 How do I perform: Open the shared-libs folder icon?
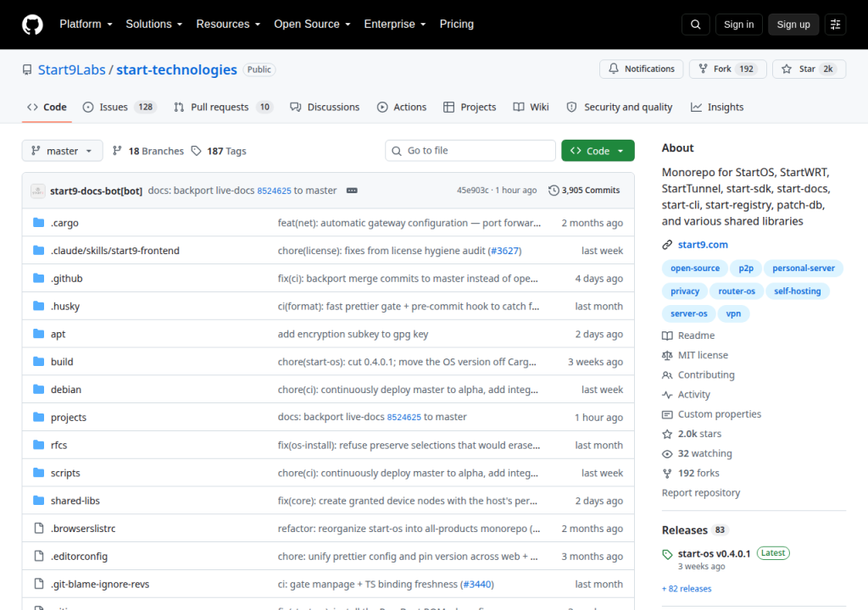click(x=38, y=501)
